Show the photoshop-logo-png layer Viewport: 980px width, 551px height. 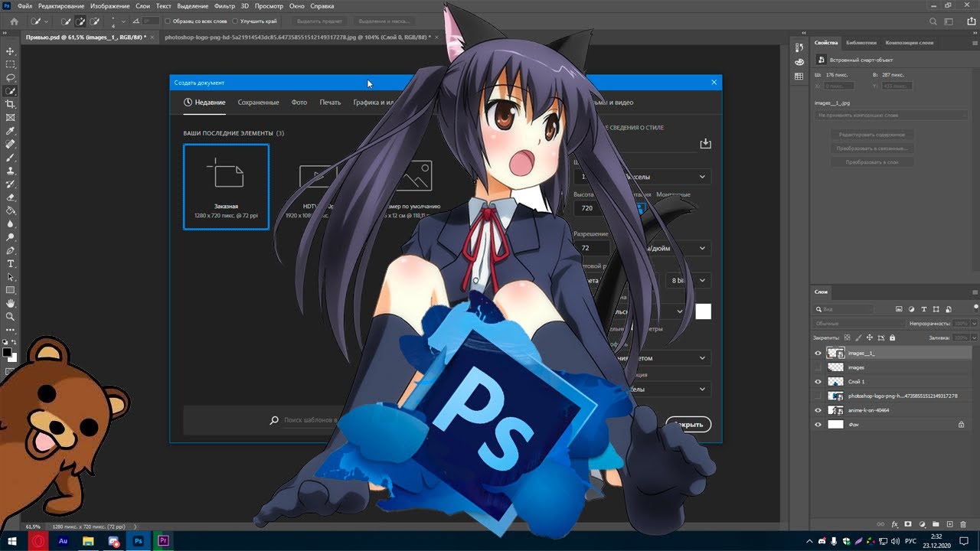818,396
